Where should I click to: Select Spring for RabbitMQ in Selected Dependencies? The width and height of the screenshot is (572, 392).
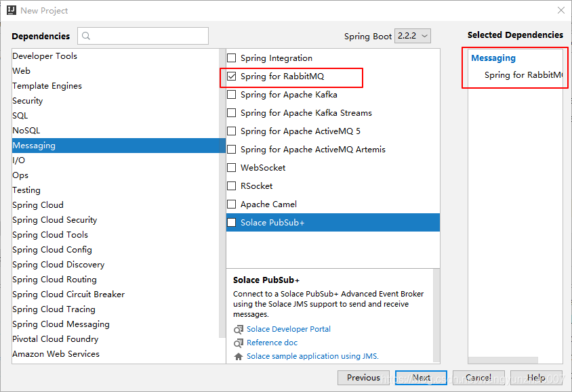coord(523,75)
